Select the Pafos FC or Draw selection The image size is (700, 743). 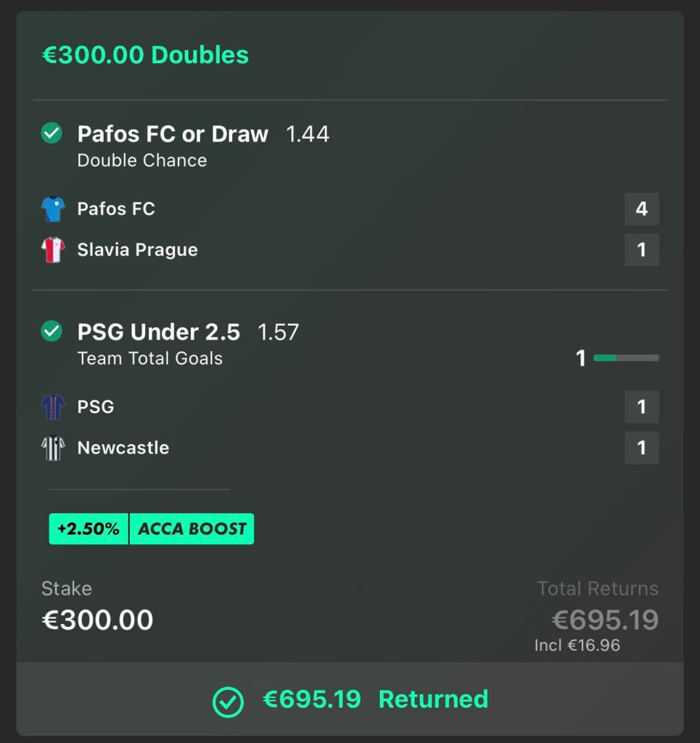coord(173,134)
